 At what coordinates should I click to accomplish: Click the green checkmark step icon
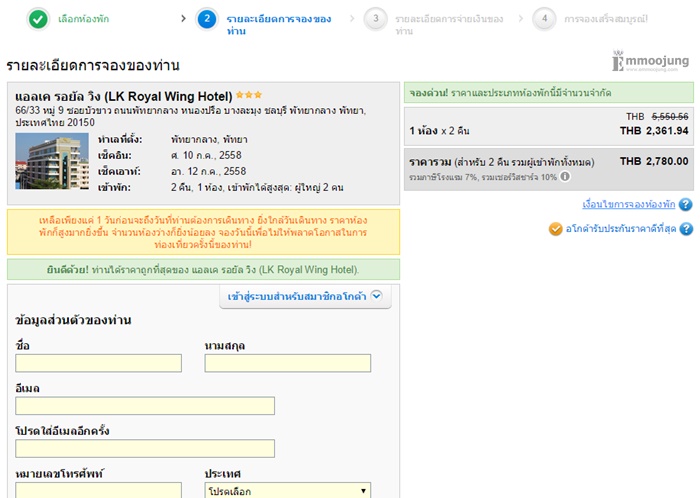(x=38, y=19)
